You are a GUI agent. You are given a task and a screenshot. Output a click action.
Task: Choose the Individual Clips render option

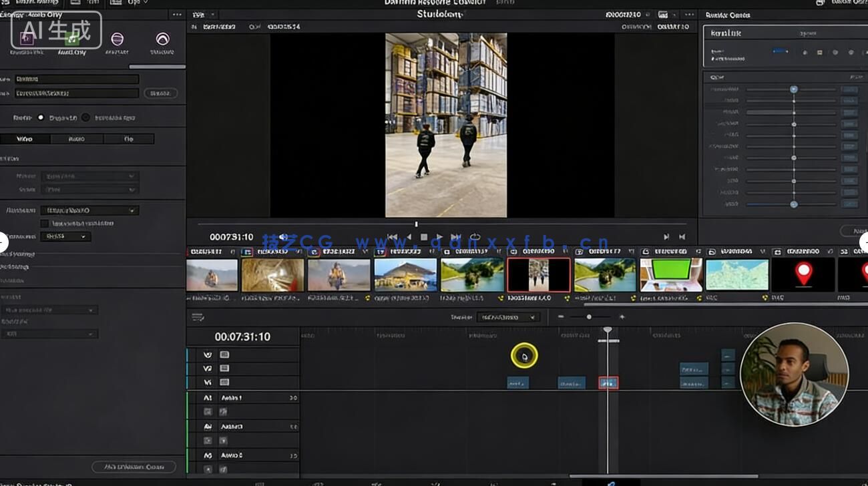[85, 117]
